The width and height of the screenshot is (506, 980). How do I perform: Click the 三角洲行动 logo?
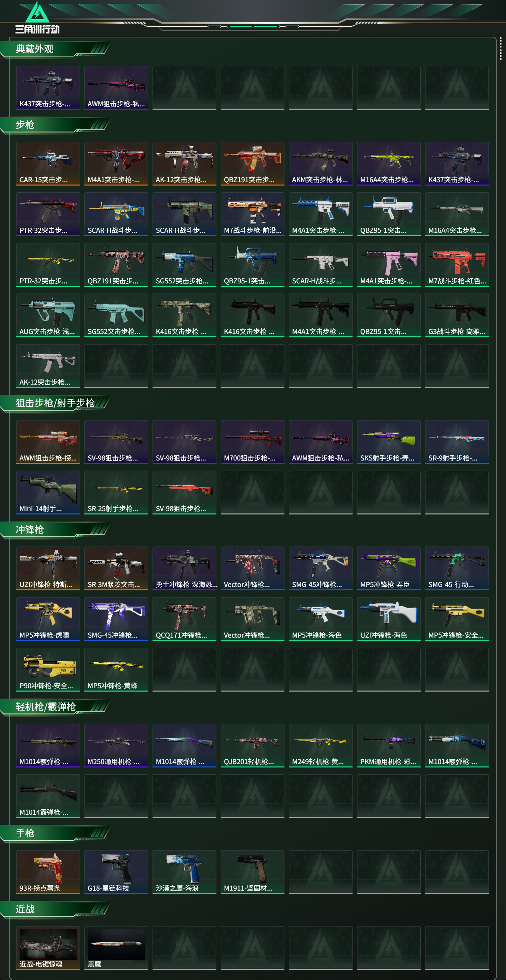pyautogui.click(x=37, y=18)
